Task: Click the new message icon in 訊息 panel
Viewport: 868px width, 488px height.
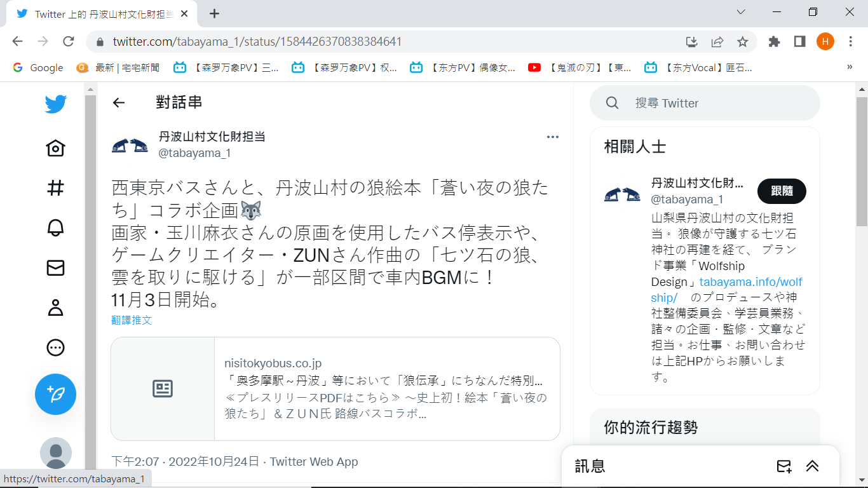Action: tap(784, 466)
